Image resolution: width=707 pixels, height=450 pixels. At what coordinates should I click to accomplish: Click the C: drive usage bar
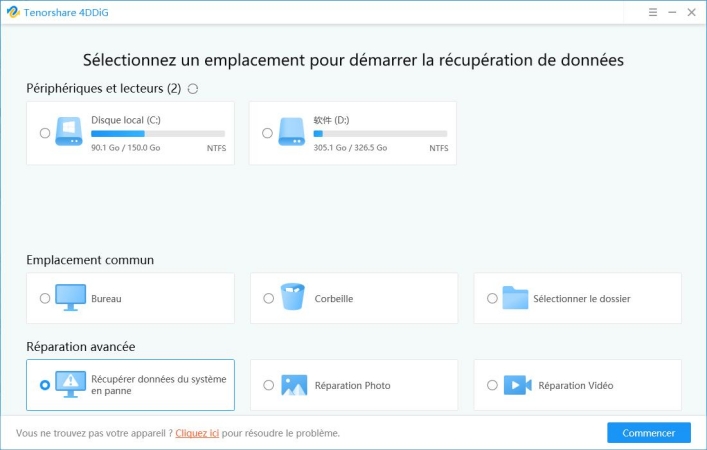[158, 133]
